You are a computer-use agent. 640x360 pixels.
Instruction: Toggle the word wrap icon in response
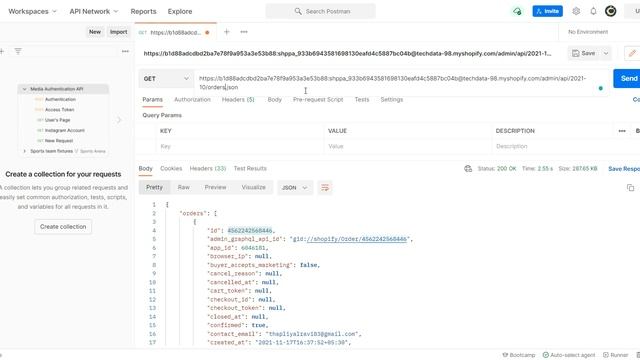pos(325,187)
